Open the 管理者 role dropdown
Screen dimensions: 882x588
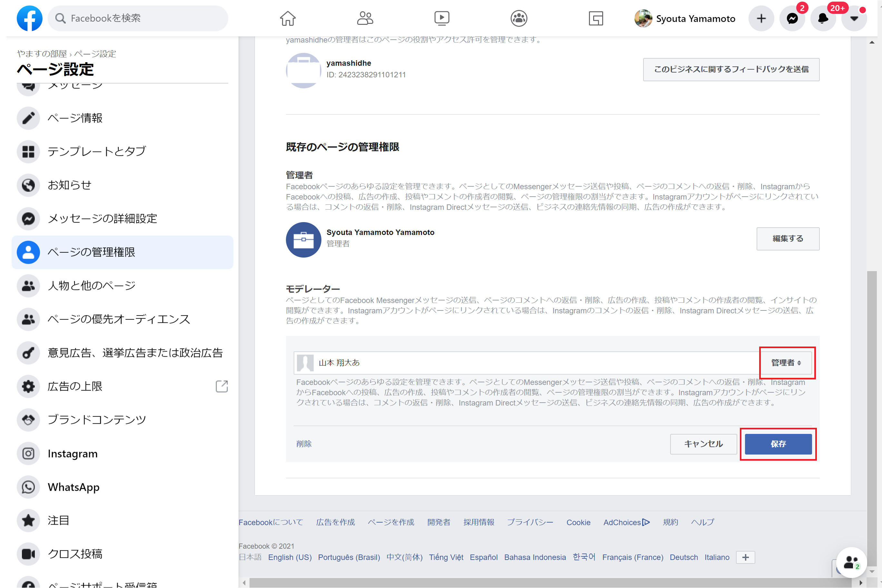786,363
